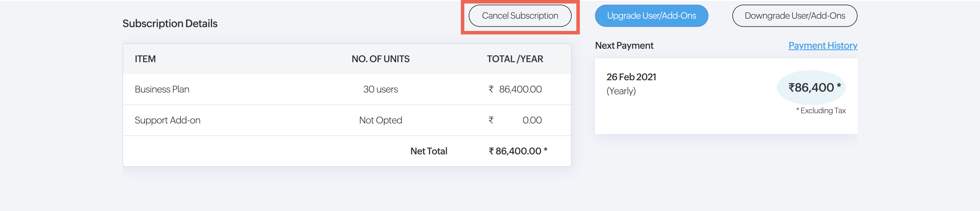Click the Not Opted cell
The height and width of the screenshot is (211, 980).
380,120
